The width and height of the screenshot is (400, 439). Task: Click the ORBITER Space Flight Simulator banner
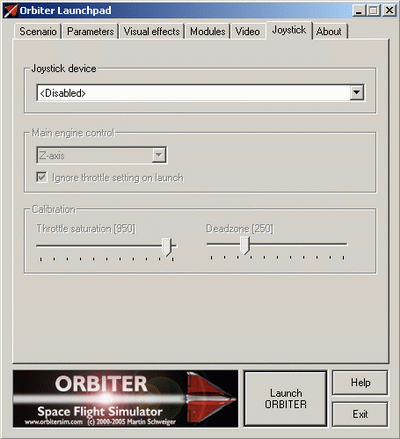coord(125,399)
